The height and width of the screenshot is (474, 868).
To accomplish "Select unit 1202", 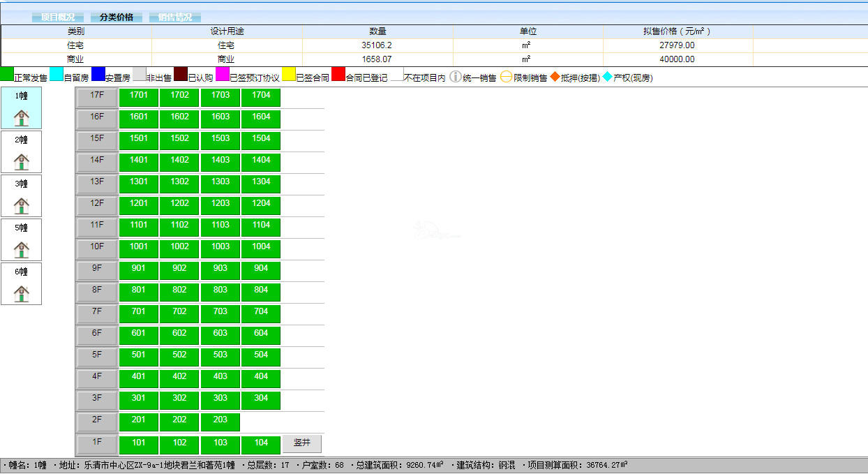I will [x=179, y=206].
